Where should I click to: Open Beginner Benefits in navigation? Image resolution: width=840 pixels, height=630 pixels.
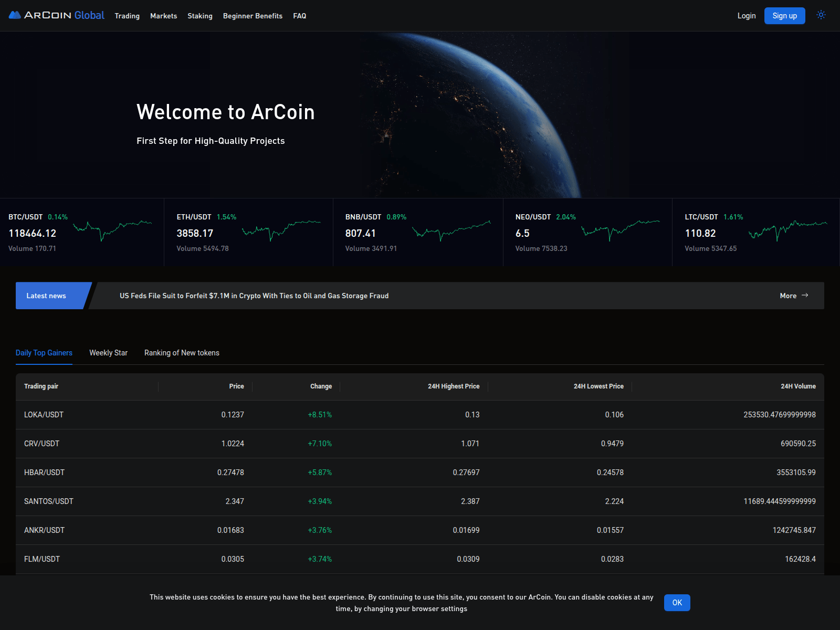tap(253, 16)
